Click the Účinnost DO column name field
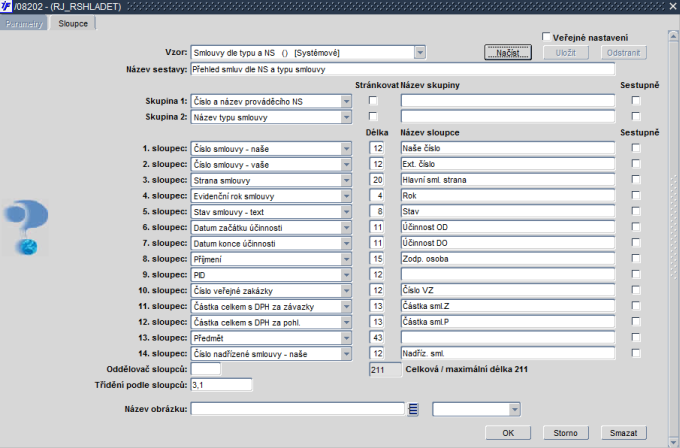Viewport: 680px width, 448px height. coord(508,243)
